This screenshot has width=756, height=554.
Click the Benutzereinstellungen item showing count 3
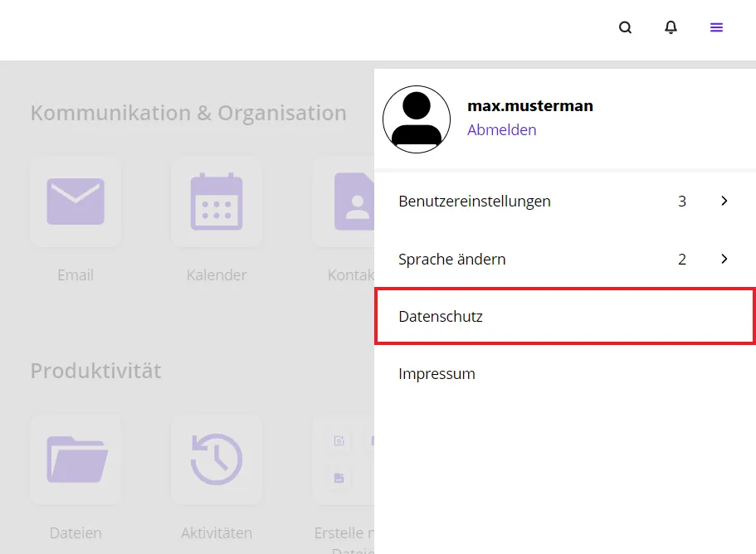click(474, 201)
